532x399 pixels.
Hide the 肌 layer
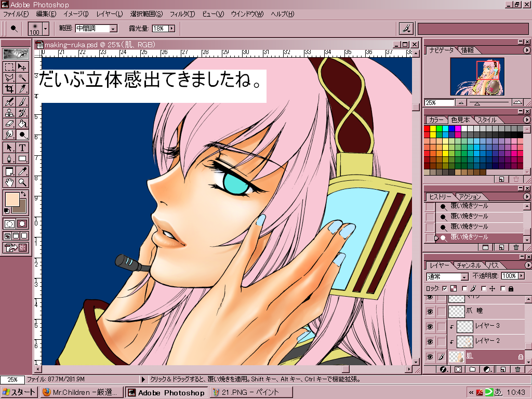click(x=430, y=357)
